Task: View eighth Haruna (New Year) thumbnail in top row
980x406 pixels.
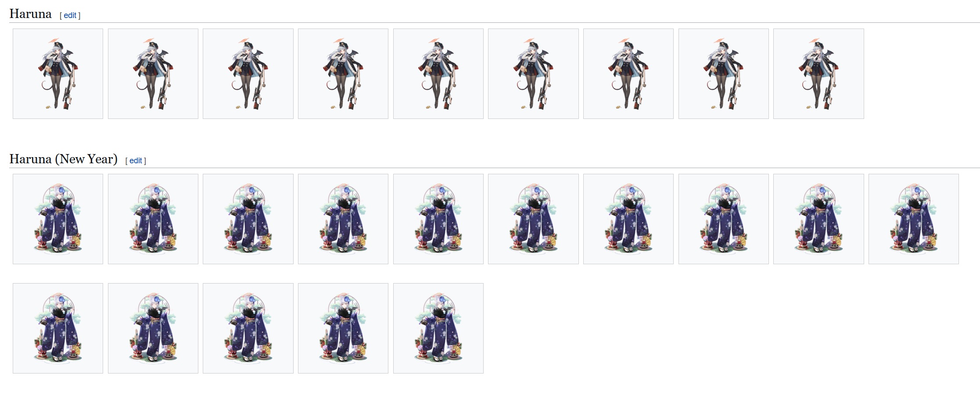Action: [724, 219]
